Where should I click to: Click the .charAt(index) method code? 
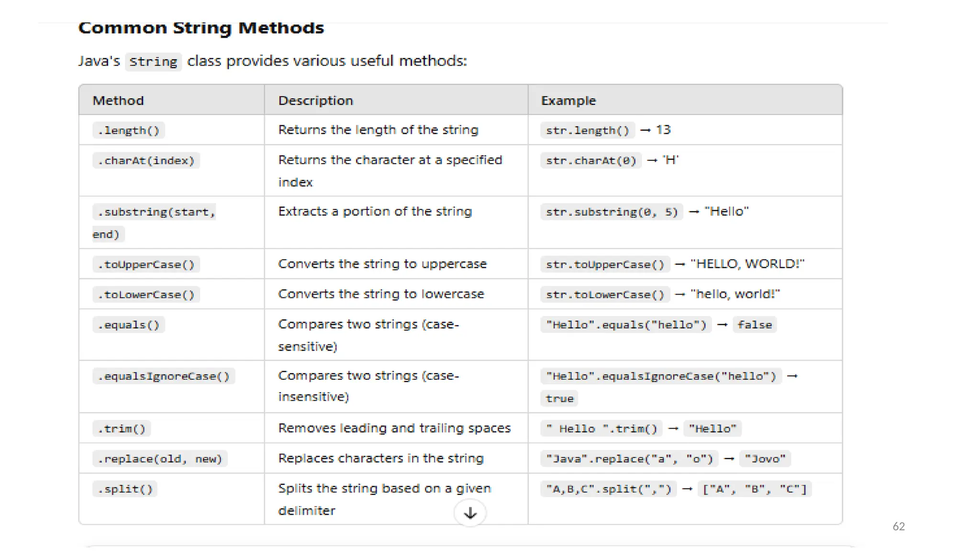(146, 160)
